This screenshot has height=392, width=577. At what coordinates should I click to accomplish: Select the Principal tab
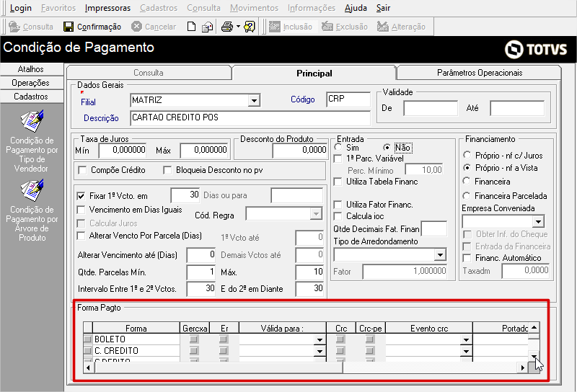314,73
